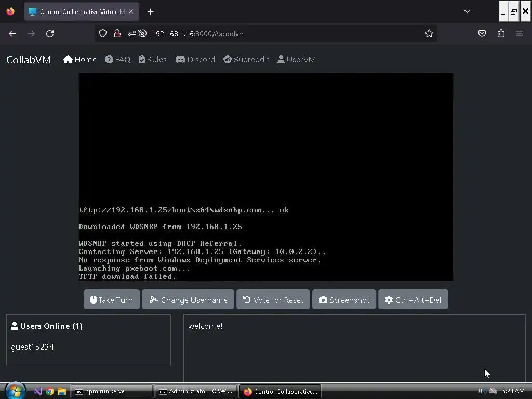Click the CollabVM brand logo
532x399 pixels.
(x=29, y=60)
